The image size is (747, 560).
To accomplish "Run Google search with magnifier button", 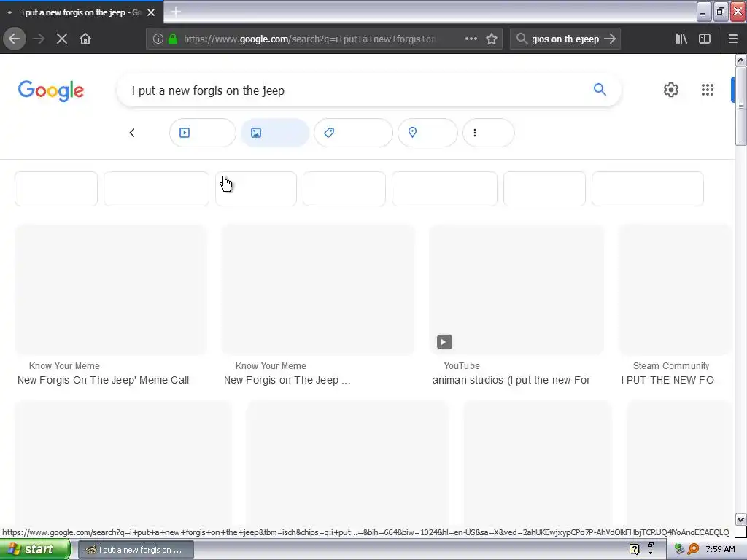I will (x=600, y=90).
